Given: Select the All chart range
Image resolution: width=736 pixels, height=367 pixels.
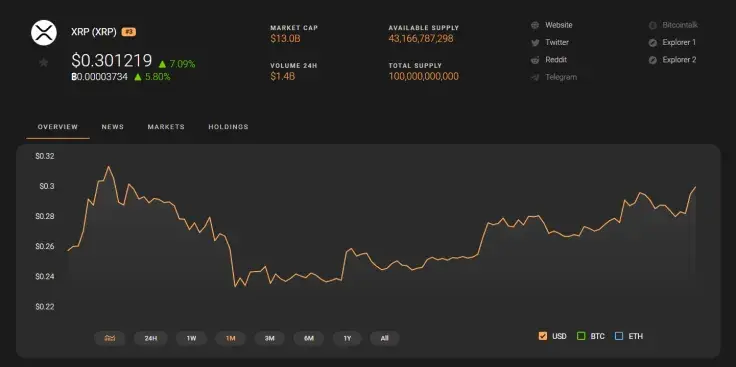Looking at the screenshot, I should [384, 338].
